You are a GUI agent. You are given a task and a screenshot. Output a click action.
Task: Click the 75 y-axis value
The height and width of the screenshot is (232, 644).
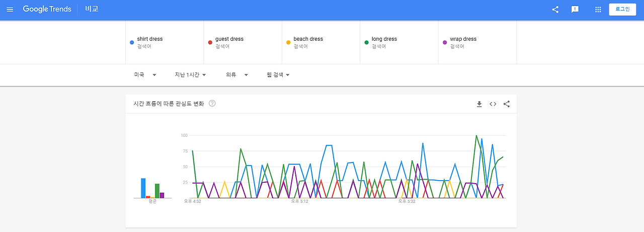pos(185,151)
